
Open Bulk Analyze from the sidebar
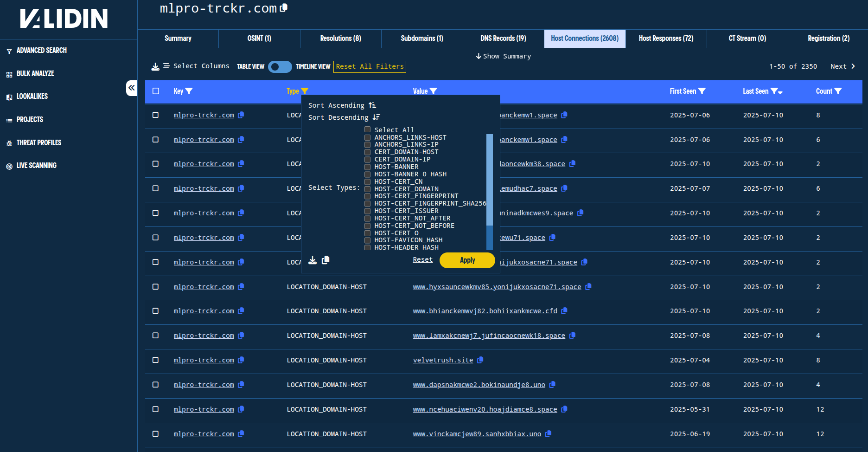35,74
